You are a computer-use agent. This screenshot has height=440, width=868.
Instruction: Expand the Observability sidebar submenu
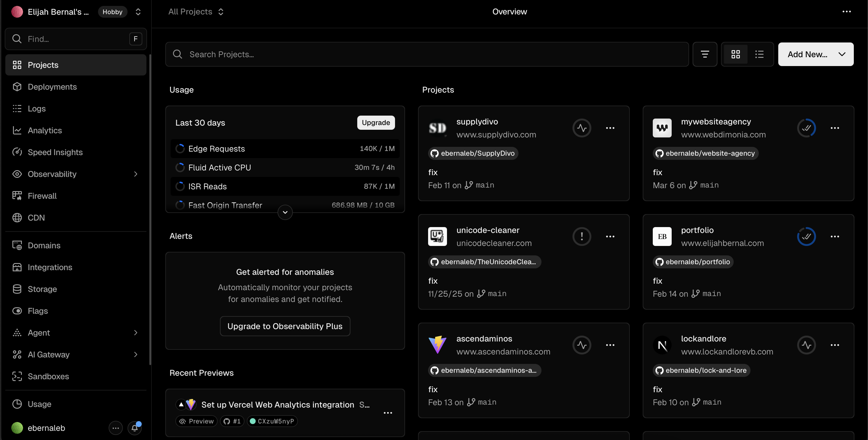[x=136, y=174]
